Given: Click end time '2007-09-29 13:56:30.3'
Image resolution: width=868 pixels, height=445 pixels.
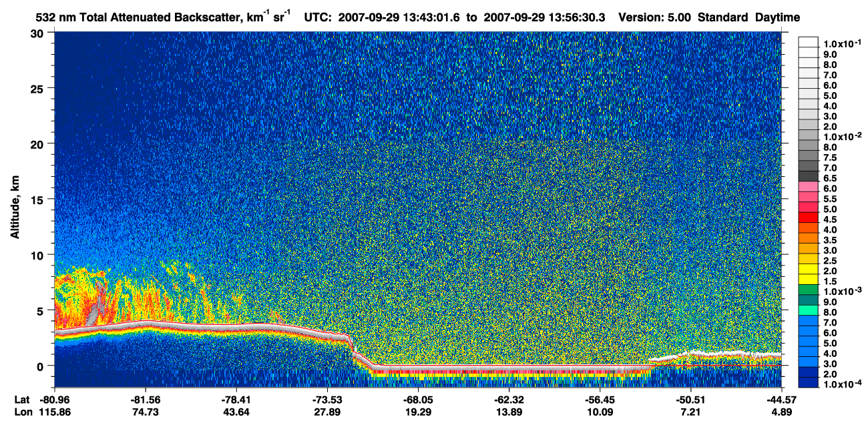Looking at the screenshot, I should pos(545,17).
